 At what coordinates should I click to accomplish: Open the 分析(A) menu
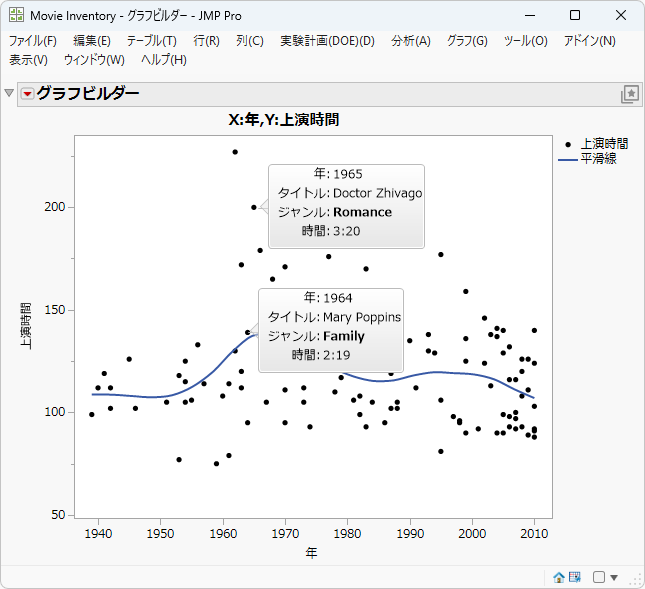[x=411, y=41]
